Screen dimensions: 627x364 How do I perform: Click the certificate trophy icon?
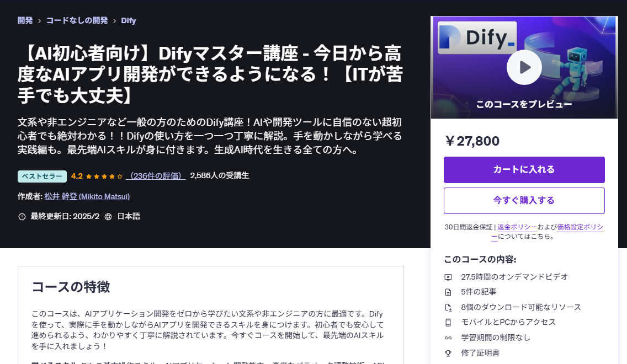(448, 353)
